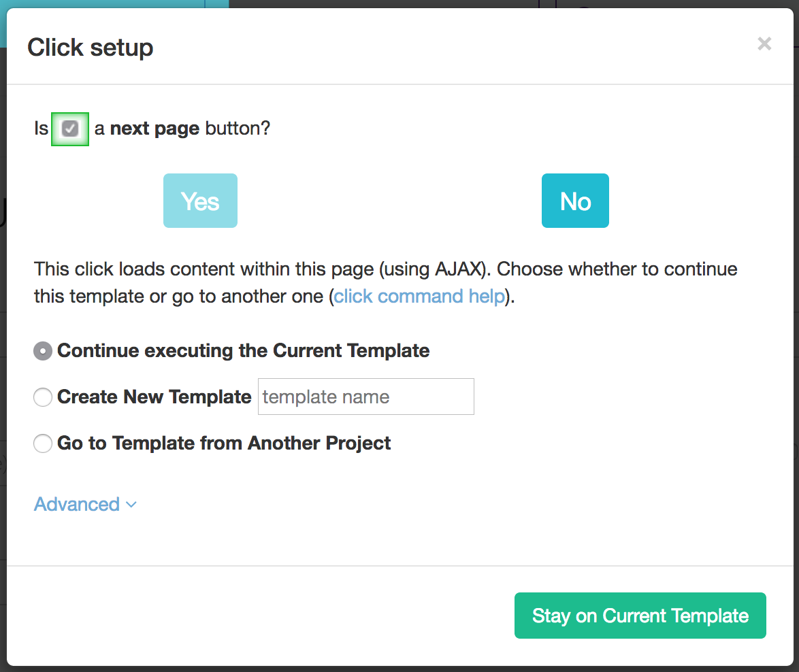The height and width of the screenshot is (672, 799).
Task: Select the Create New Template radio button
Action: point(43,397)
